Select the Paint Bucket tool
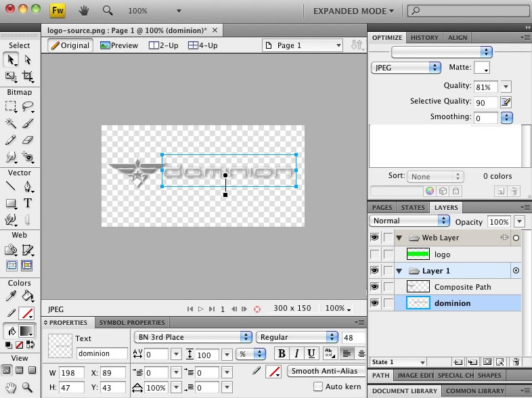 pyautogui.click(x=28, y=296)
